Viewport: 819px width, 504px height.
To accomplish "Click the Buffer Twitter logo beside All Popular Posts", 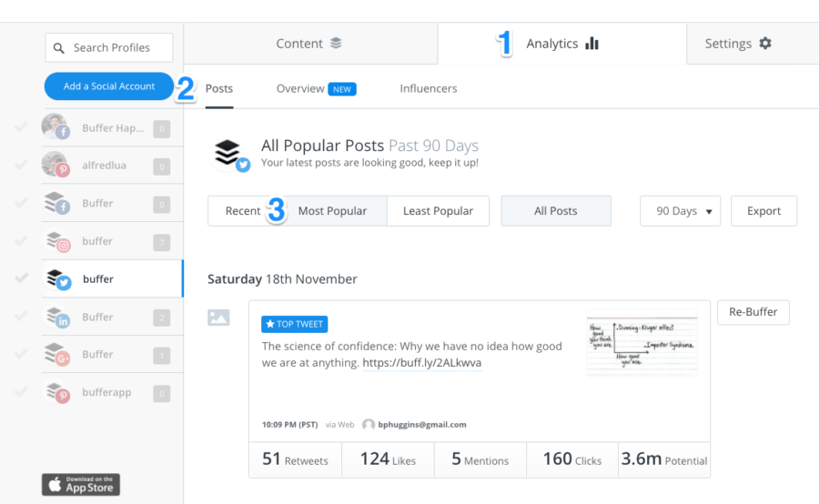I will (x=229, y=155).
